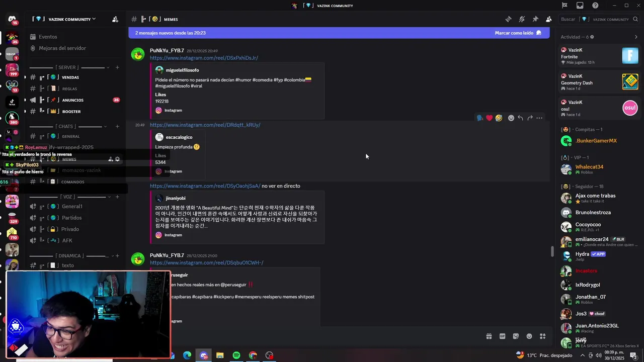Open the inbox icon in title bar
The image size is (644, 362).
click(x=580, y=6)
